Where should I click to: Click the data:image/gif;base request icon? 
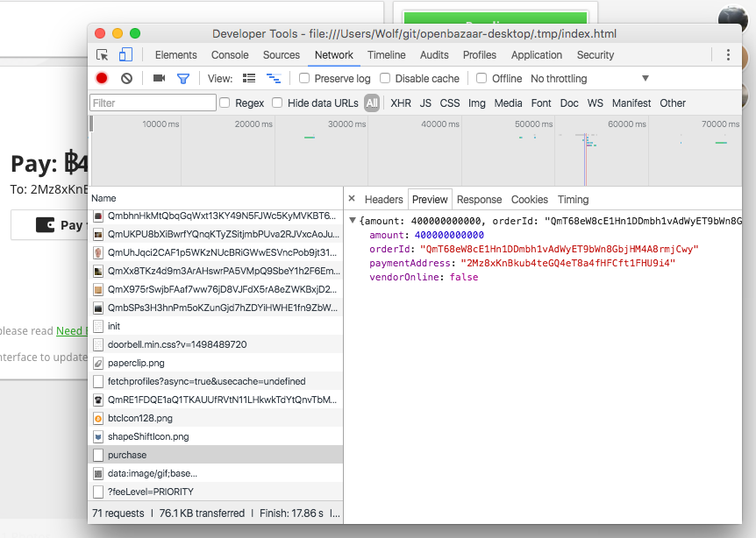click(98, 473)
